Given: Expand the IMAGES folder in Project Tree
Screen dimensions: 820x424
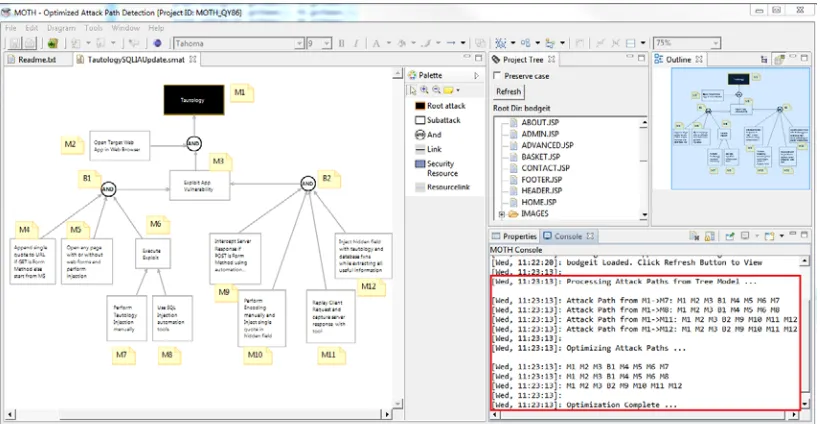Looking at the screenshot, I should pos(501,214).
